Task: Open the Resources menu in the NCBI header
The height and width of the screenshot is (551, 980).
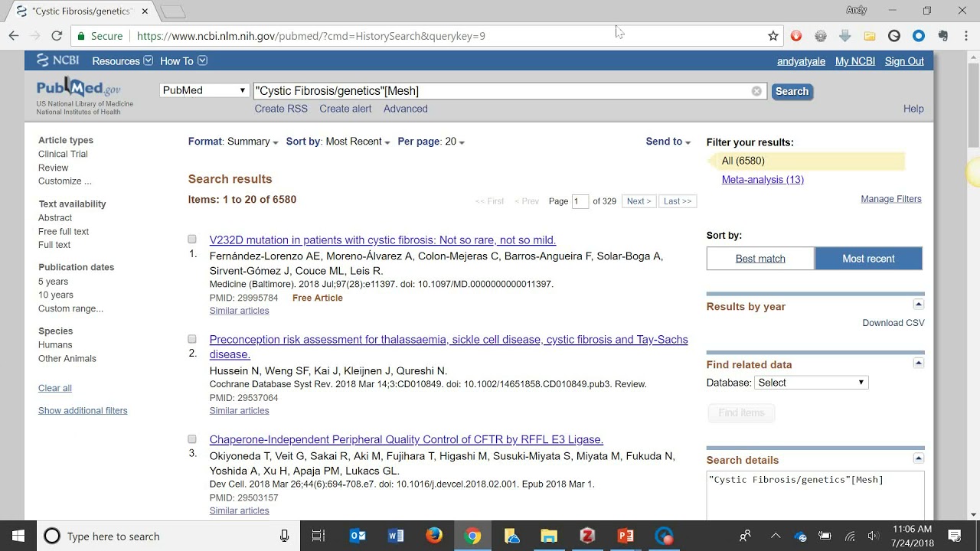Action: 122,61
